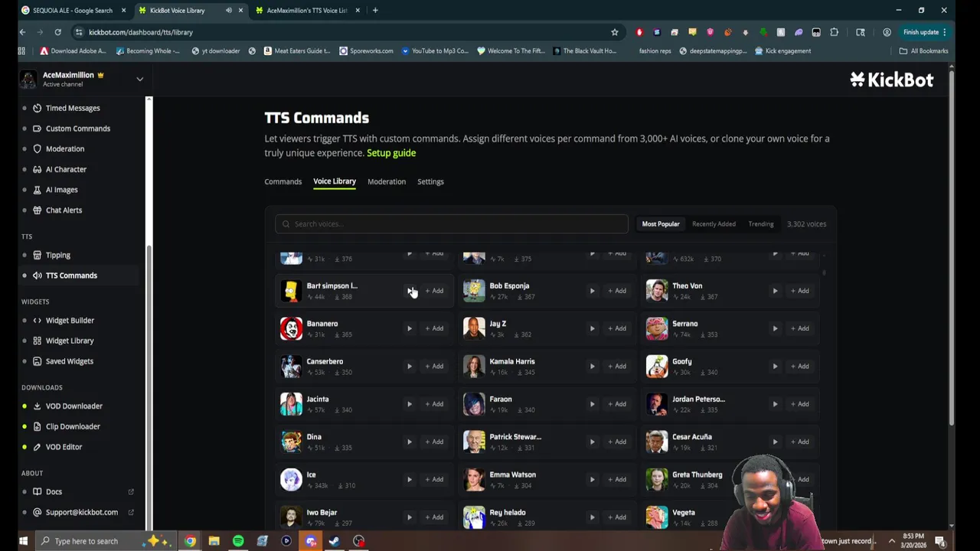
Task: Switch to SEQUOIA ALE Google Search tab
Action: [x=73, y=11]
